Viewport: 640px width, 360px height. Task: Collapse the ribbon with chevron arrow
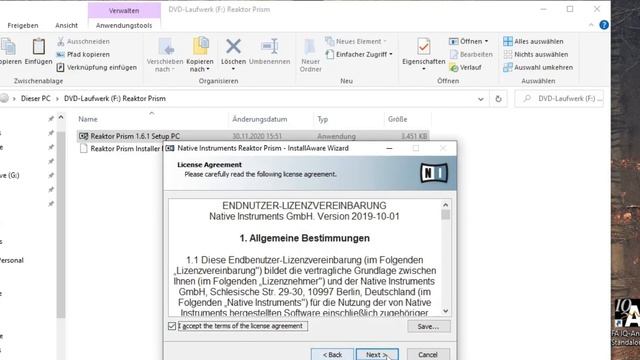(591, 25)
